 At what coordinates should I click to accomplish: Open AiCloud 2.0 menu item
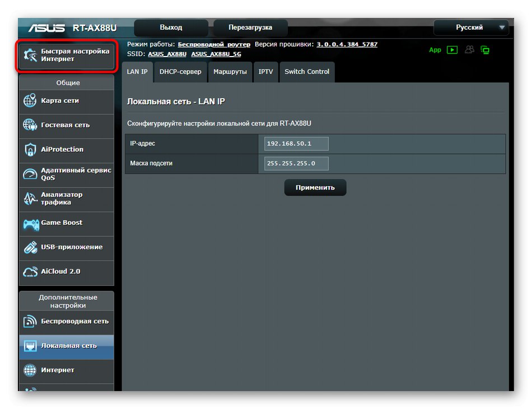click(67, 272)
